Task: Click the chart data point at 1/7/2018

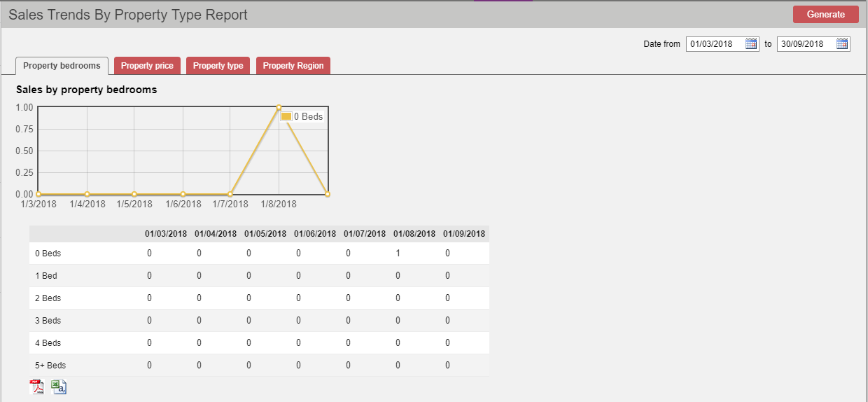Action: (x=230, y=194)
